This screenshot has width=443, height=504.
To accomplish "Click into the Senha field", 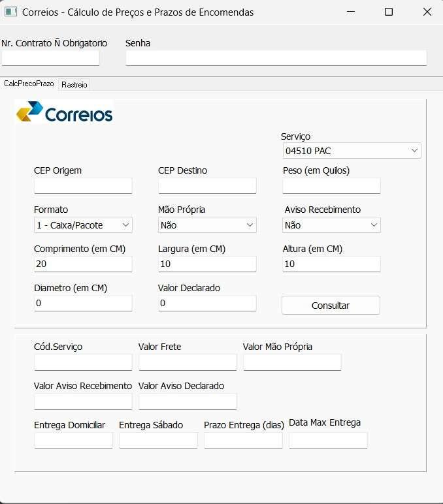I will 276,58.
